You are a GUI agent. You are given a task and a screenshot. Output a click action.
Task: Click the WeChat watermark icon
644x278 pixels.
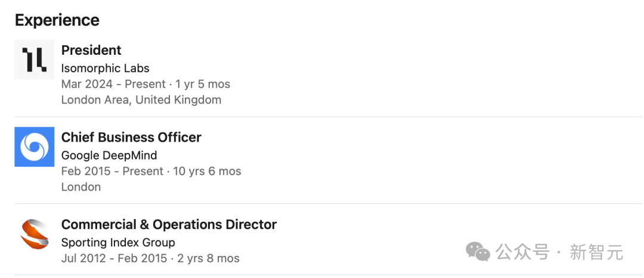(x=478, y=251)
